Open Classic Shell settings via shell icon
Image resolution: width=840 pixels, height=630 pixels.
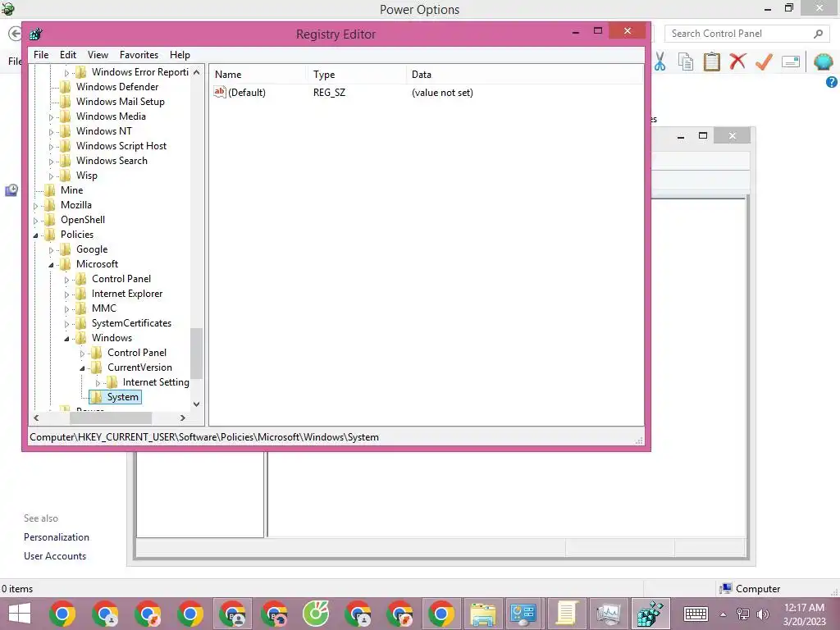click(x=823, y=62)
